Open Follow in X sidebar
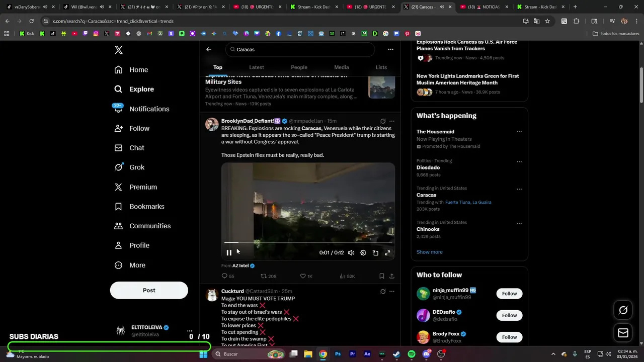Viewport: 644px width, 362px height. (132, 128)
